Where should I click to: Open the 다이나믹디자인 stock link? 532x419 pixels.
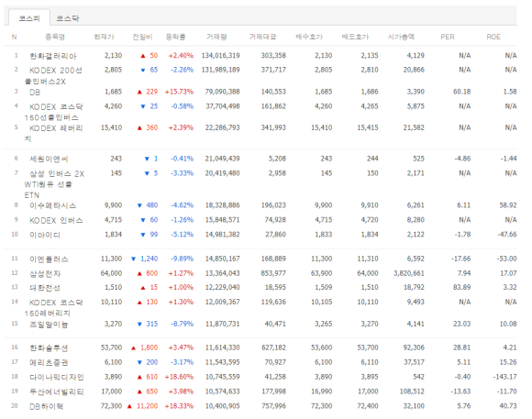[57, 377]
